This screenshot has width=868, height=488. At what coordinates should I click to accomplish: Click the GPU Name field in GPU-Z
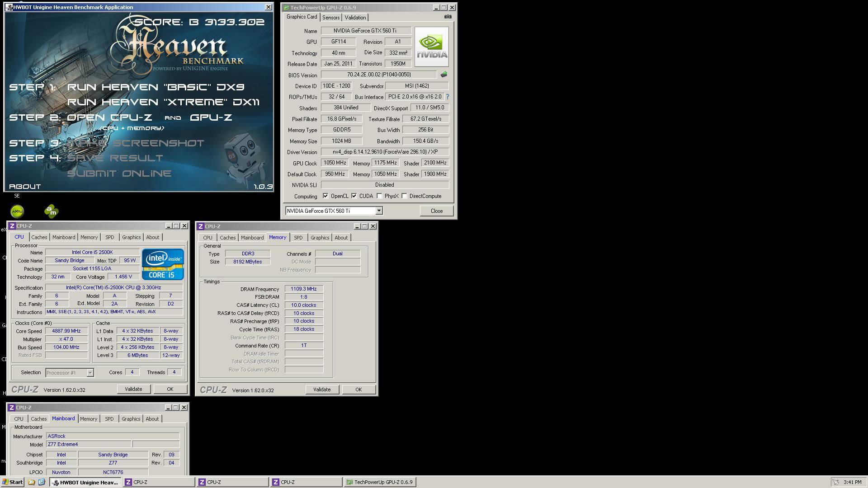(x=366, y=31)
